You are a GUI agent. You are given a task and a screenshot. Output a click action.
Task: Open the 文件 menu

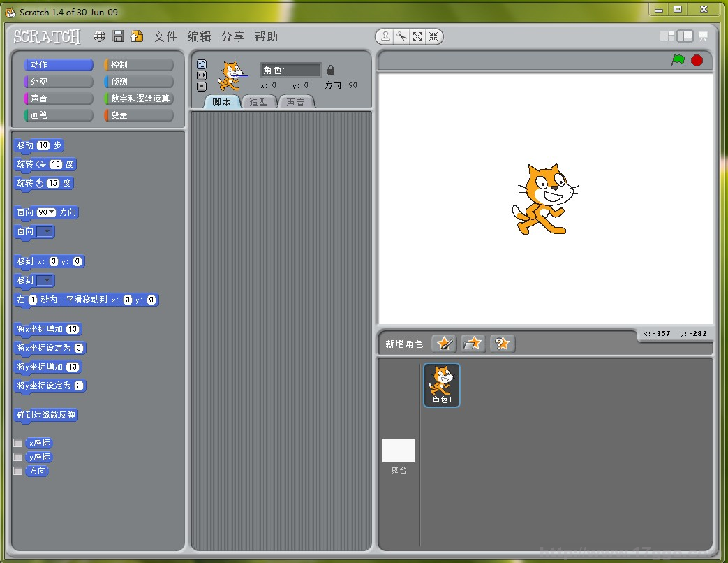pos(165,36)
